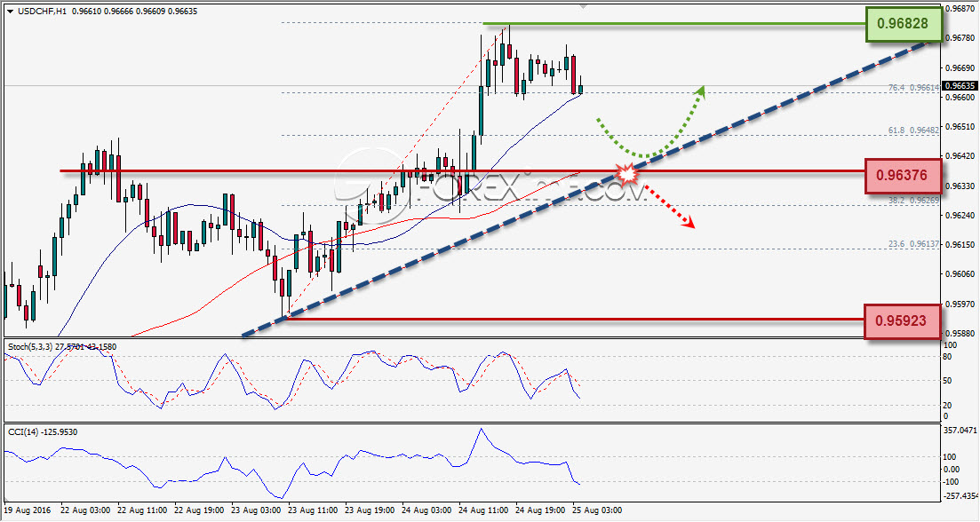The height and width of the screenshot is (522, 980).
Task: Click the 23 Aug 03:00 time label
Action: (x=256, y=510)
